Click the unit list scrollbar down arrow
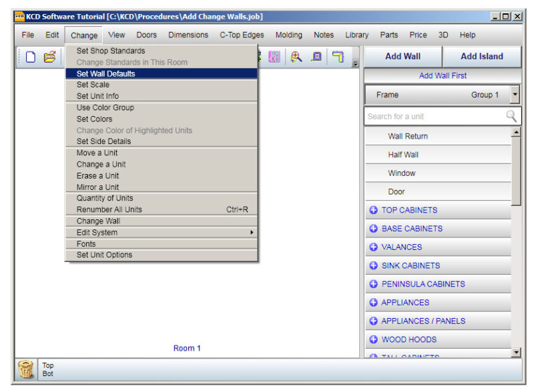 [x=516, y=351]
